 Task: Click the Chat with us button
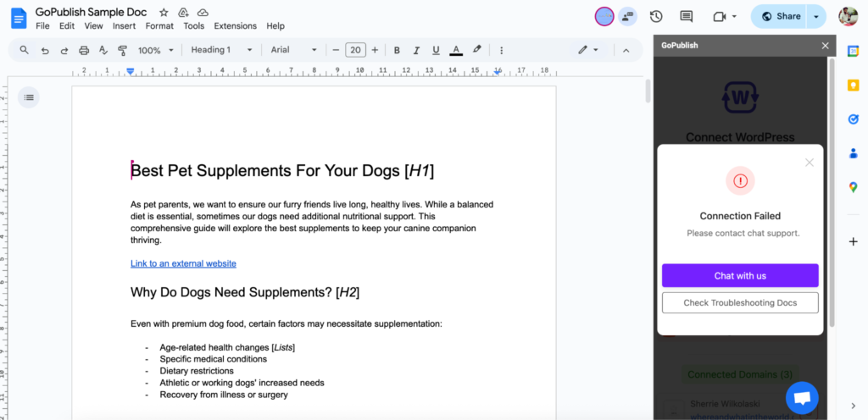pos(740,276)
